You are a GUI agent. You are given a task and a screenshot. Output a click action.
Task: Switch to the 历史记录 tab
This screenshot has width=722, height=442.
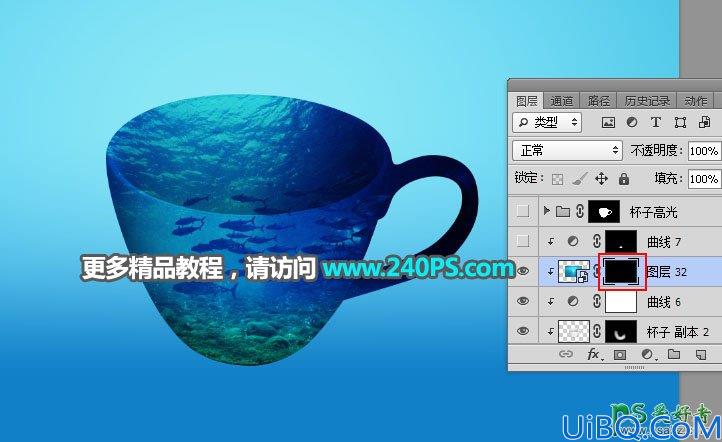click(647, 100)
